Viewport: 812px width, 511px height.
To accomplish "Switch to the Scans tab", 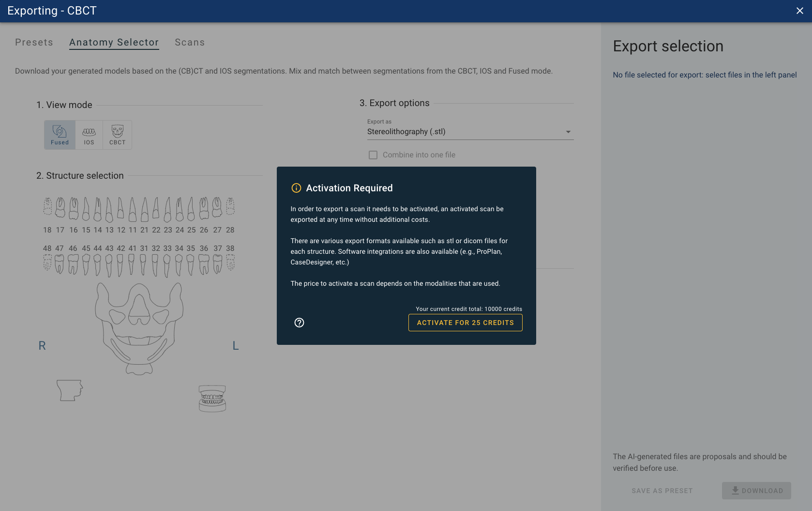I will click(190, 43).
